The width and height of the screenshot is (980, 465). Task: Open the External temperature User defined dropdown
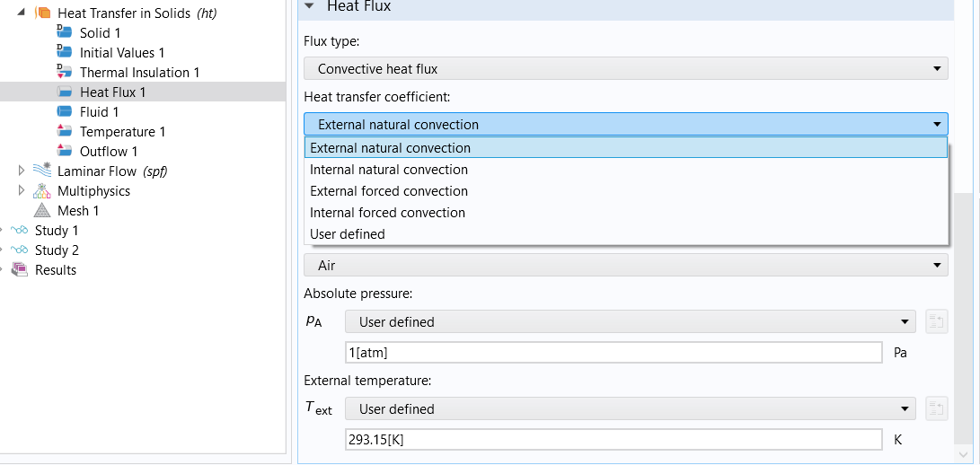(x=630, y=409)
